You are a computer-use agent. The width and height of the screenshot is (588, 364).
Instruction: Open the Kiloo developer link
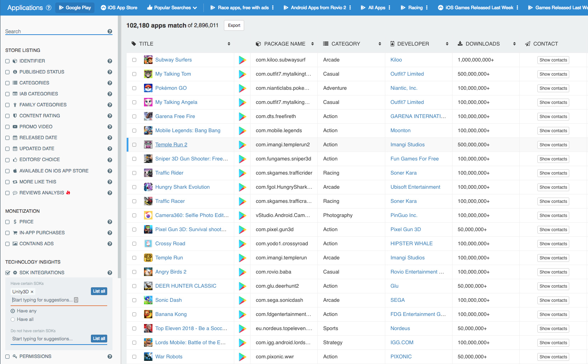[x=396, y=60]
